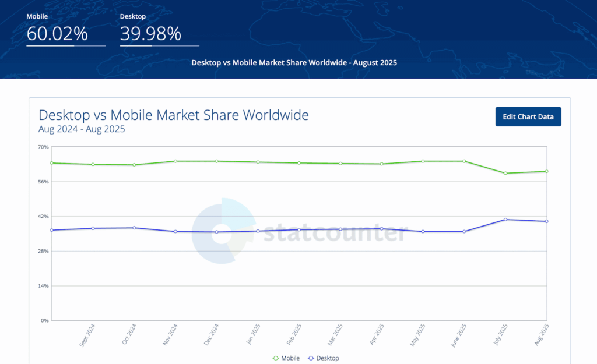Select the blue Desktop data point for July 2025
Viewport: 597px width, 364px height.
pos(505,220)
